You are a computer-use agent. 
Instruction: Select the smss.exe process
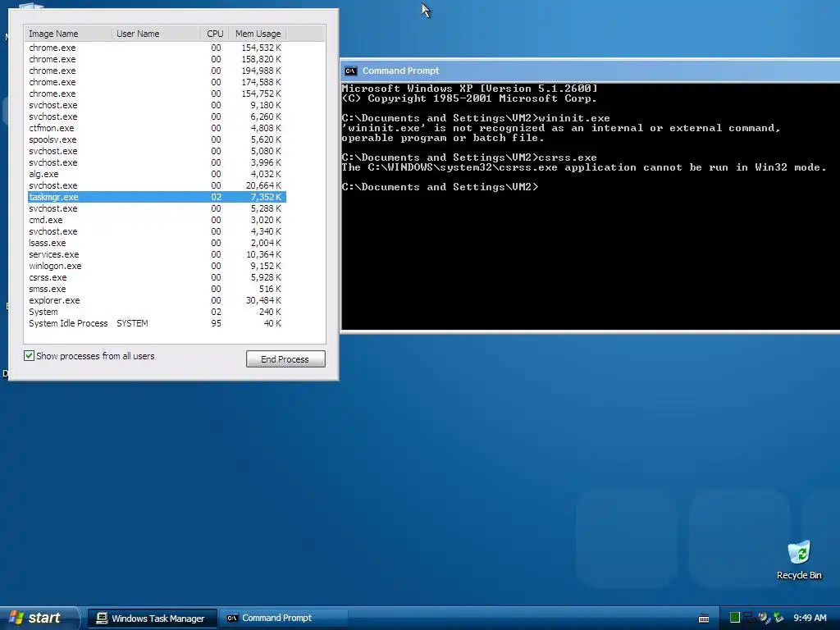click(157, 290)
